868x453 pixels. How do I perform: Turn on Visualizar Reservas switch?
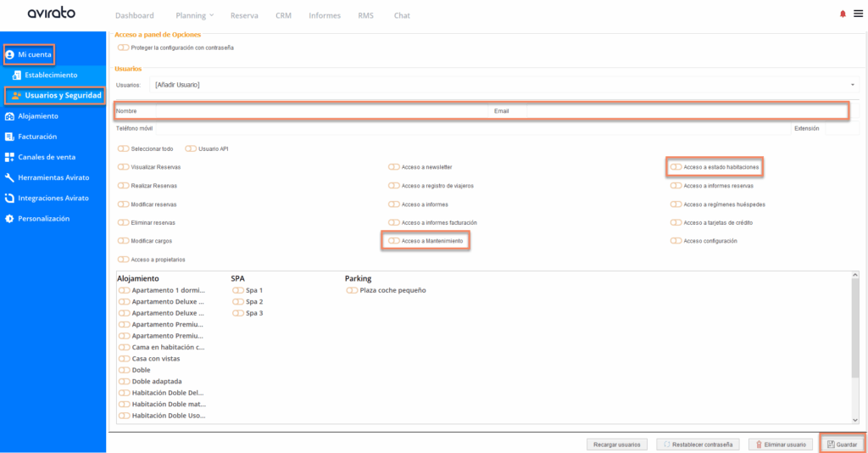coord(124,167)
